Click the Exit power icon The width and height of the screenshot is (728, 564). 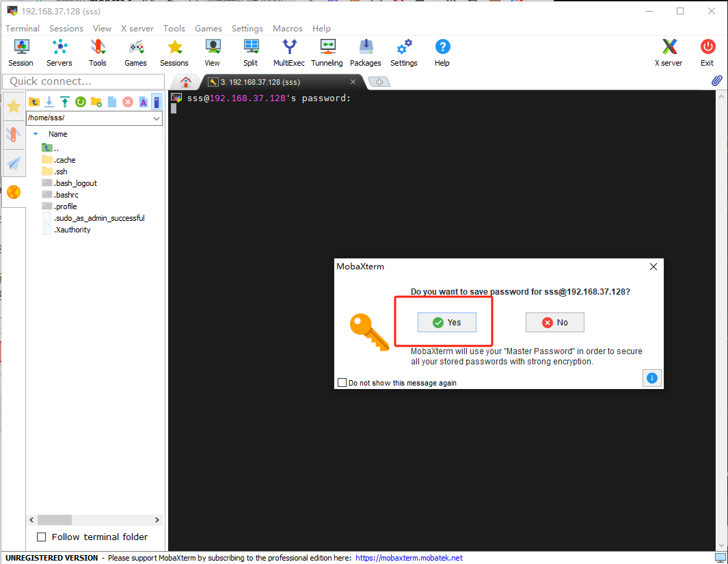coord(707,53)
